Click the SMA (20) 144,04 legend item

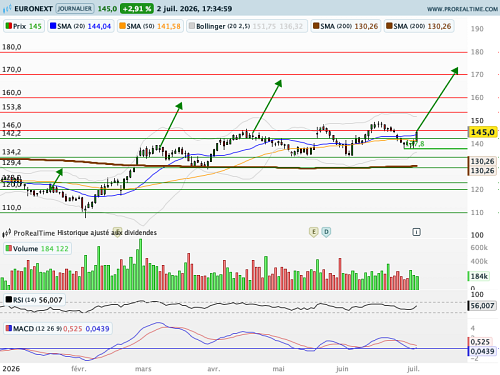(81, 26)
